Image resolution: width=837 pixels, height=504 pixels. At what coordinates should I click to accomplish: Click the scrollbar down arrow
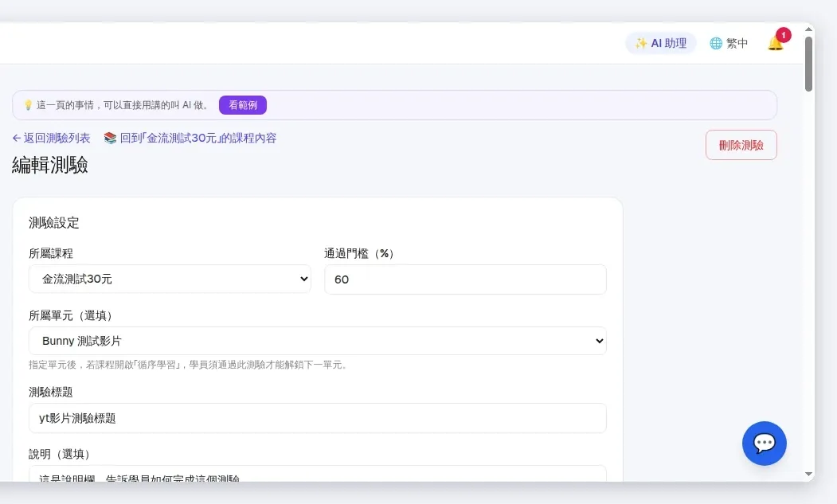pyautogui.click(x=808, y=474)
